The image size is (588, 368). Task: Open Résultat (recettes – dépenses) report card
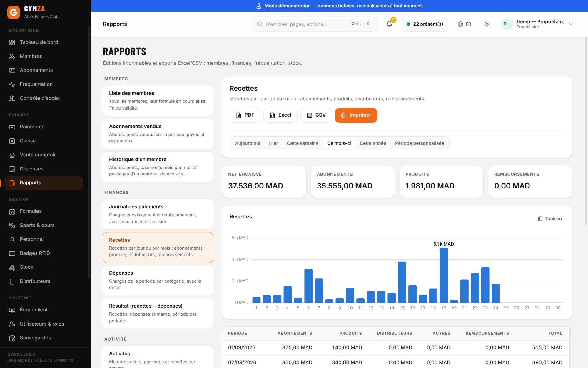point(158,313)
